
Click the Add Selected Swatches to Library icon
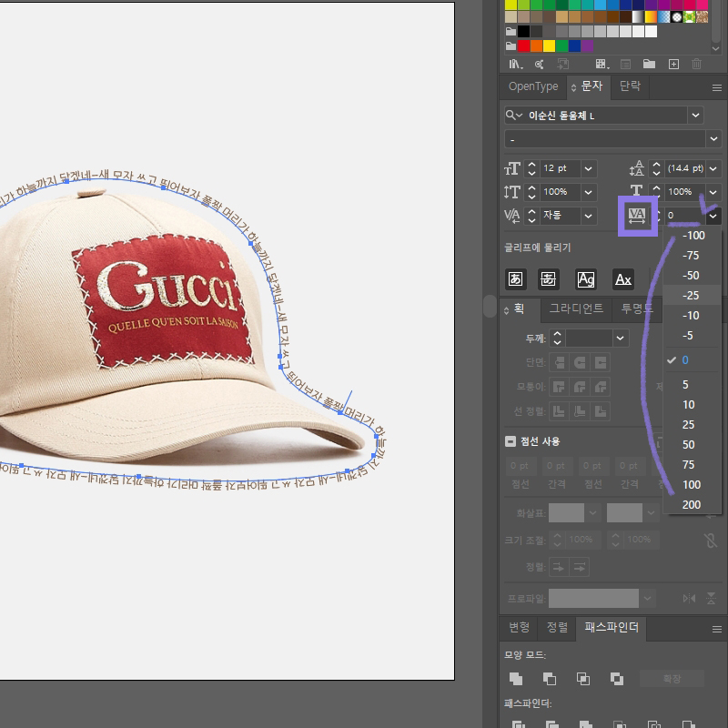click(563, 64)
